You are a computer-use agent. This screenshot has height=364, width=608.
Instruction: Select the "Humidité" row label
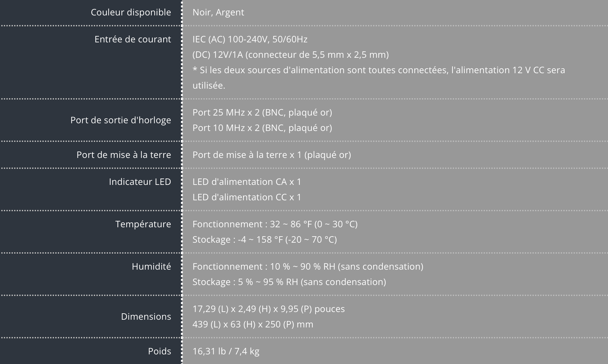151,266
